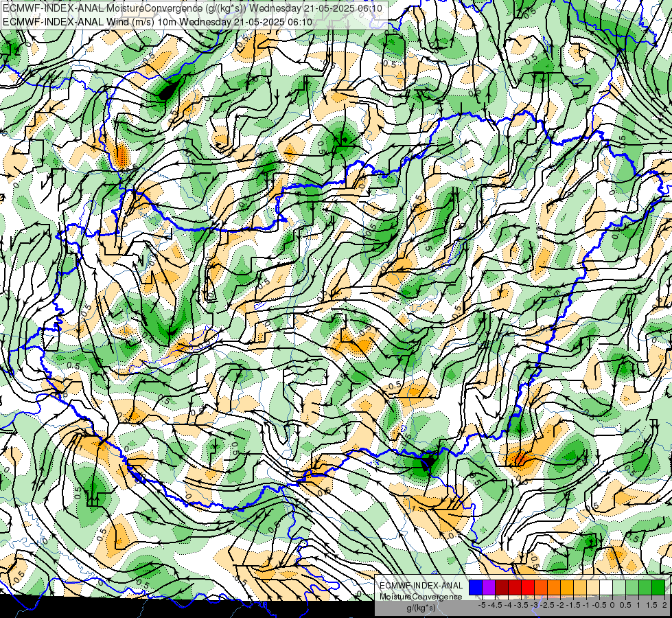Click the '-3.5' legend tick value
Viewport: 672px width, 618px height.
coord(521,605)
